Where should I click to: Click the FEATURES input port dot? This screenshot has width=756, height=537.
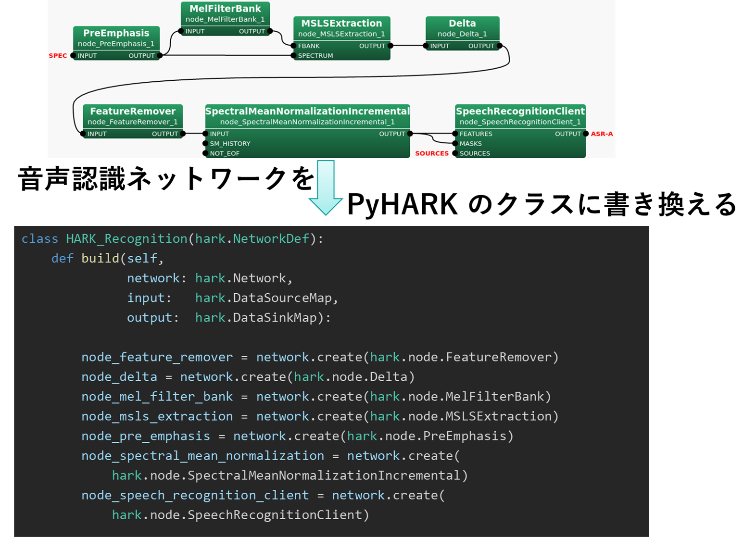tap(455, 134)
